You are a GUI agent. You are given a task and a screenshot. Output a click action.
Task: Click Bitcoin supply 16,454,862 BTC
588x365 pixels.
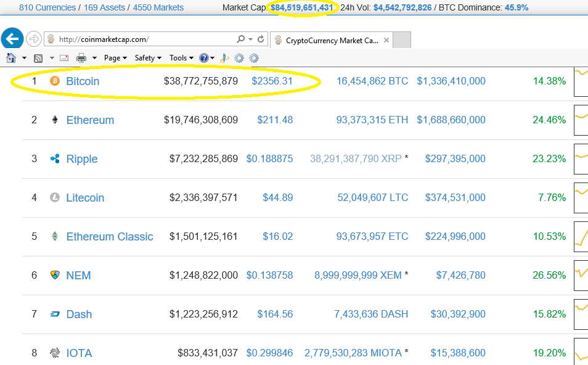372,81
